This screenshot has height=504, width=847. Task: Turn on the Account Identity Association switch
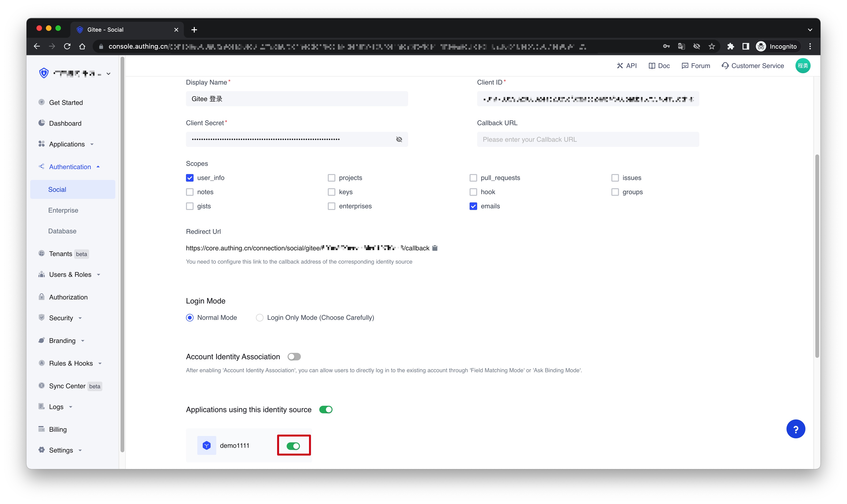pyautogui.click(x=294, y=357)
